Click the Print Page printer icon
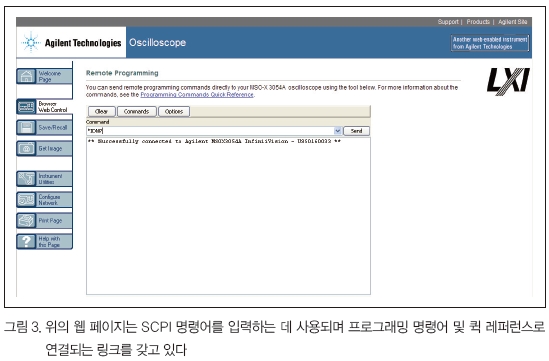This screenshot has height=361, width=549. click(26, 221)
